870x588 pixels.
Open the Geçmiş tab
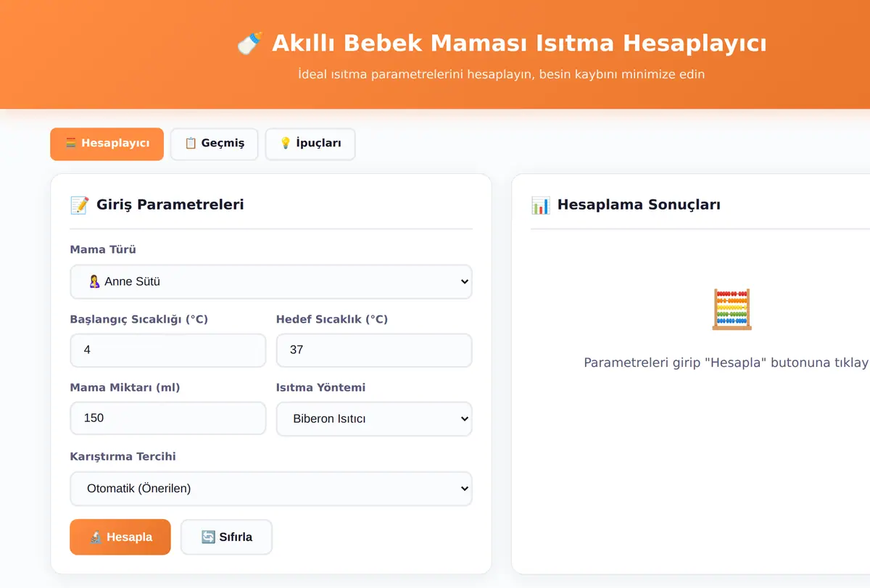(x=214, y=144)
